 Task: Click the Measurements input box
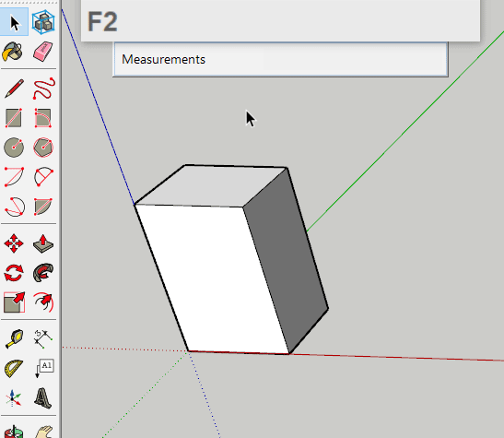point(281,60)
